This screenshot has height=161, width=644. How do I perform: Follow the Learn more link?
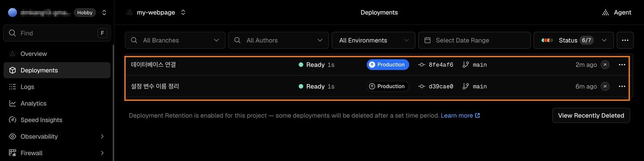pos(460,115)
